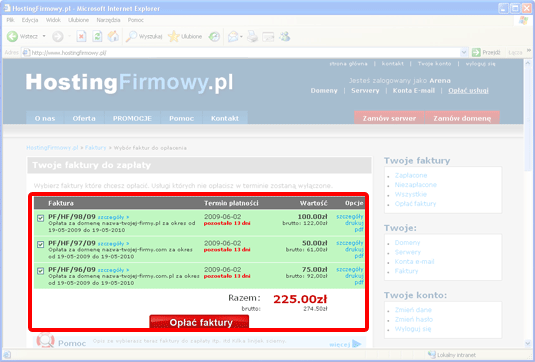Image resolution: width=535 pixels, height=362 pixels.
Task: Print the page with the printer icon
Action: [252, 36]
